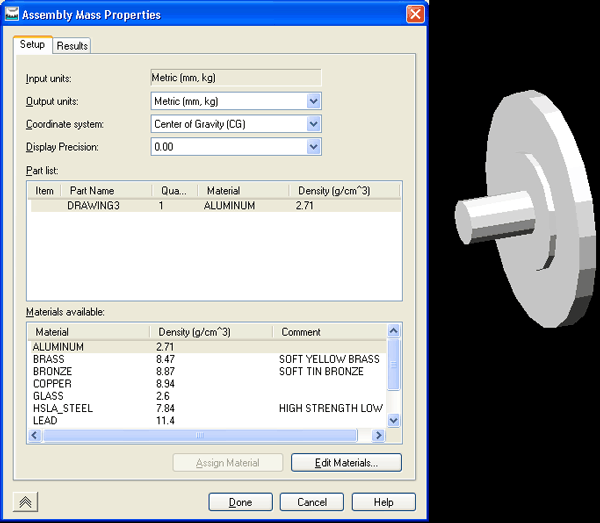Screen dimensions: 600x523
Task: Click the horizontal scrollbar right arrow
Action: coord(377,436)
